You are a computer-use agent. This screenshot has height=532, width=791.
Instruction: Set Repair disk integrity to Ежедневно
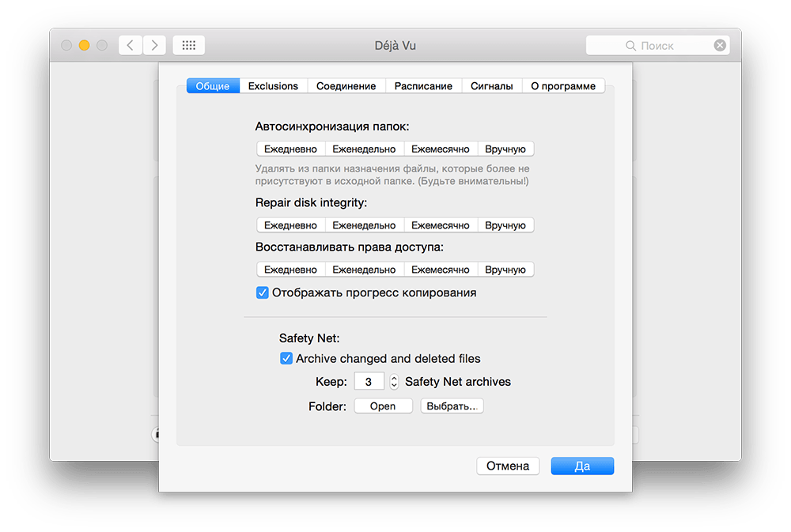290,225
